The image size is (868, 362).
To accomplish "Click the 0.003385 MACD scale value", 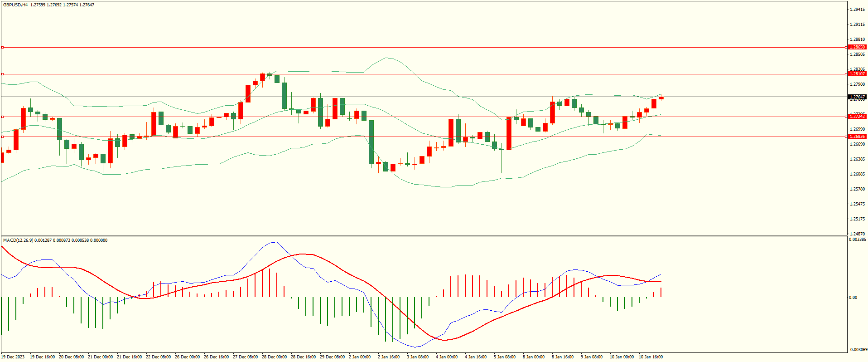I will [858, 240].
